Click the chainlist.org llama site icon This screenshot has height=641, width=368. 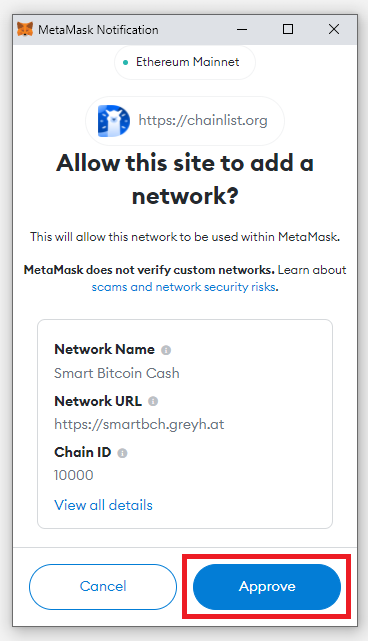pos(114,121)
